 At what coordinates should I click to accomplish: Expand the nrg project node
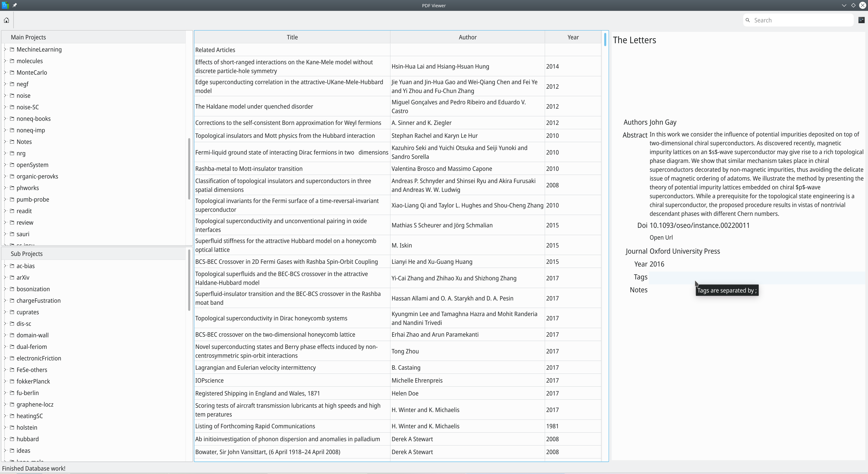(x=5, y=153)
